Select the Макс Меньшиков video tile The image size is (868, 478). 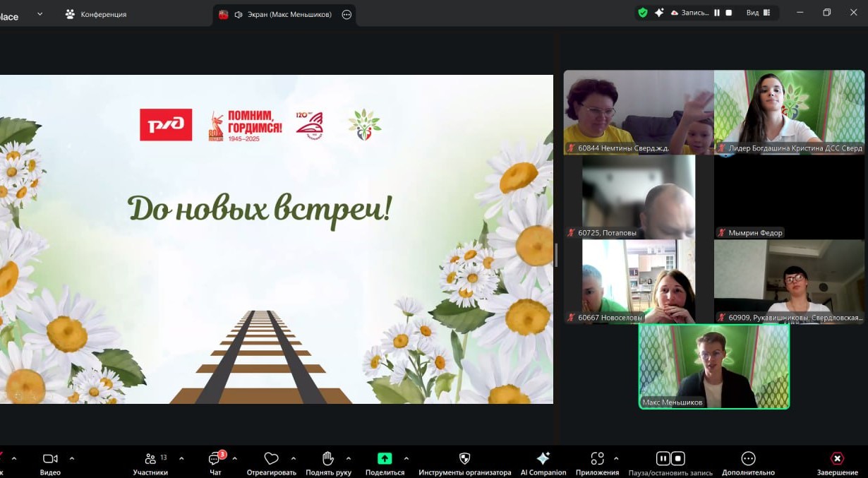click(x=713, y=366)
